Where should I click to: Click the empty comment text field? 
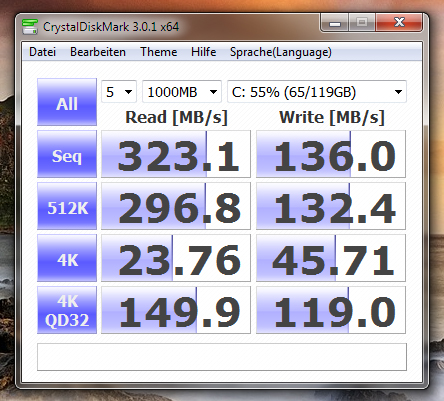pos(222,357)
